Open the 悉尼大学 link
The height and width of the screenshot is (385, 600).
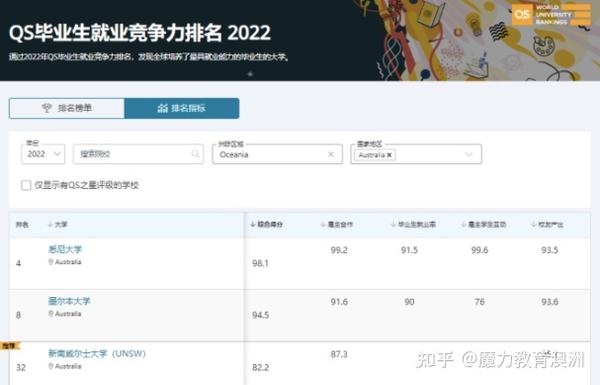(x=65, y=250)
